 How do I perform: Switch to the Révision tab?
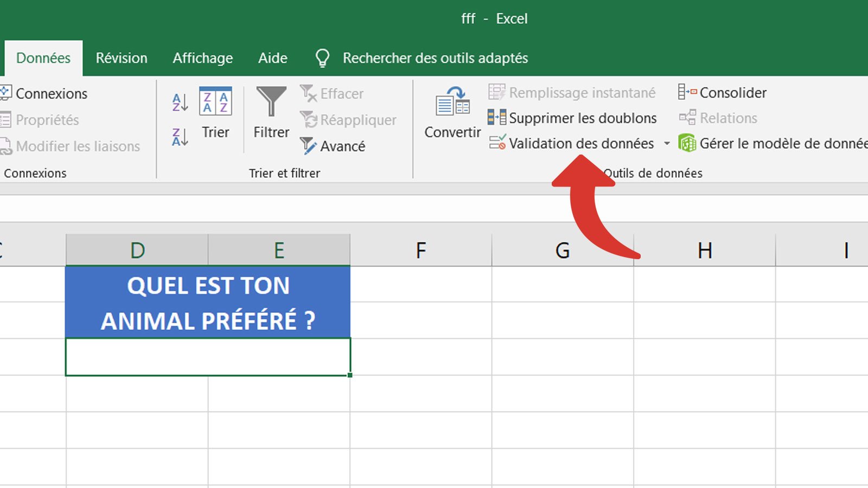(122, 58)
